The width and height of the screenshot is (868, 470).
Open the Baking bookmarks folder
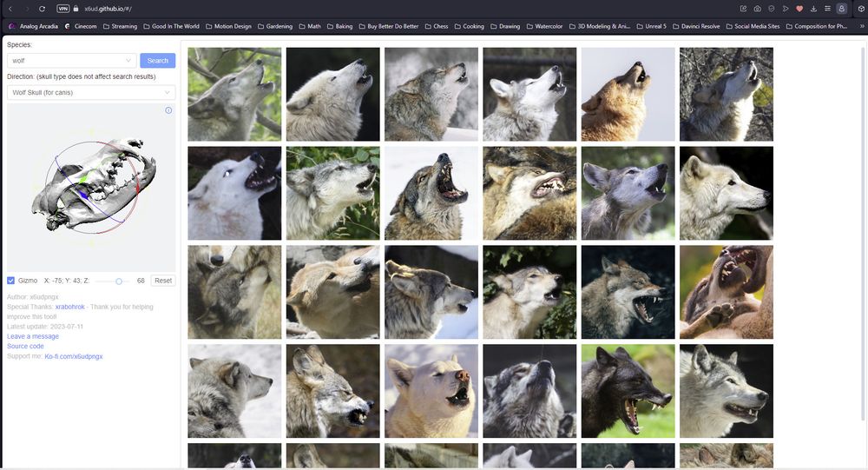tap(339, 26)
